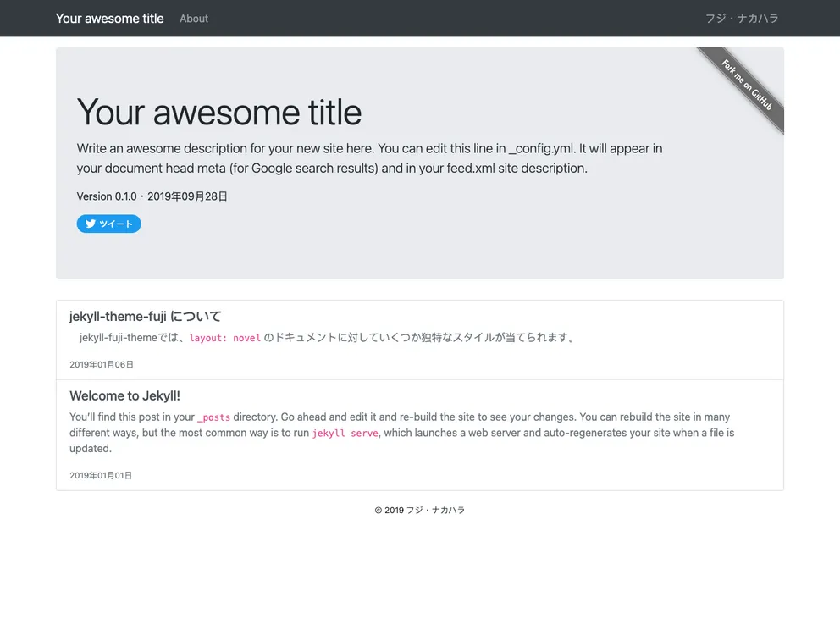The width and height of the screenshot is (840, 630).
Task: Go to the About page
Action: pos(194,19)
